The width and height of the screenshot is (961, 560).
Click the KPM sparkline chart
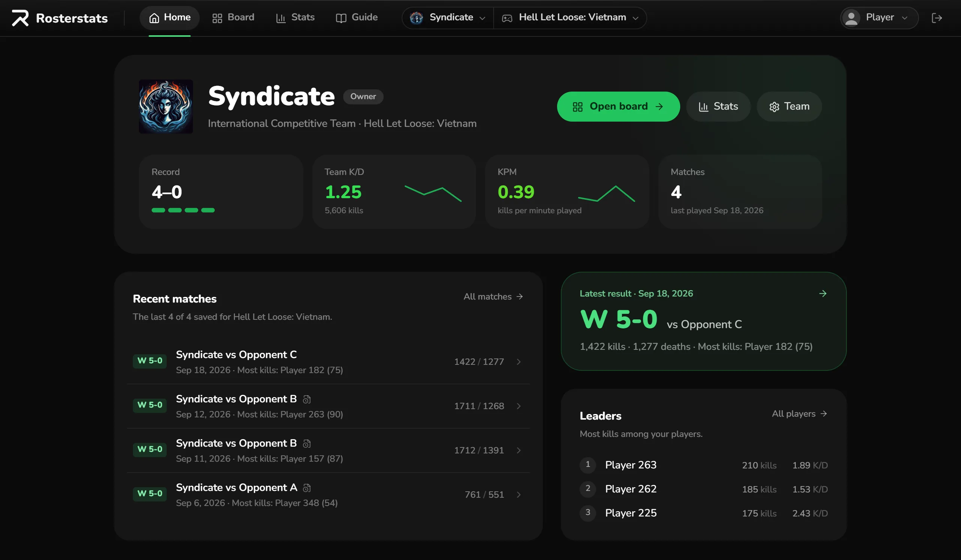click(x=606, y=193)
